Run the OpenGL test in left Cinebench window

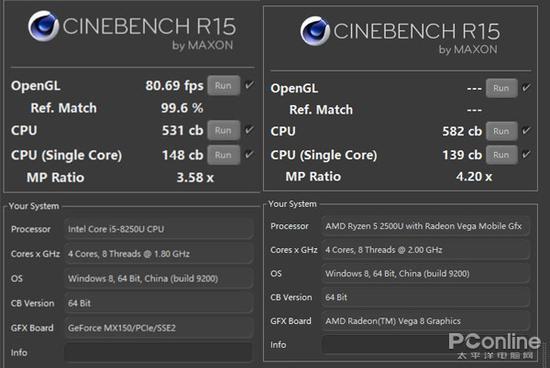223,86
